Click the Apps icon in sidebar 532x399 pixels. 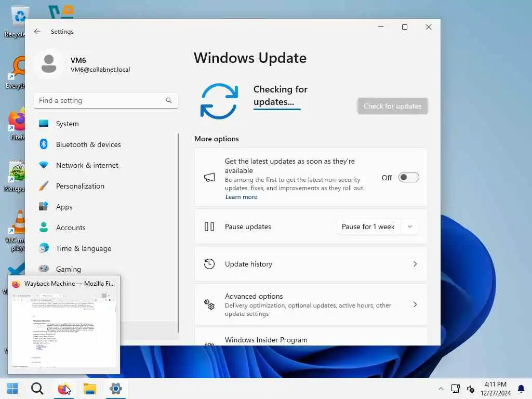44,206
